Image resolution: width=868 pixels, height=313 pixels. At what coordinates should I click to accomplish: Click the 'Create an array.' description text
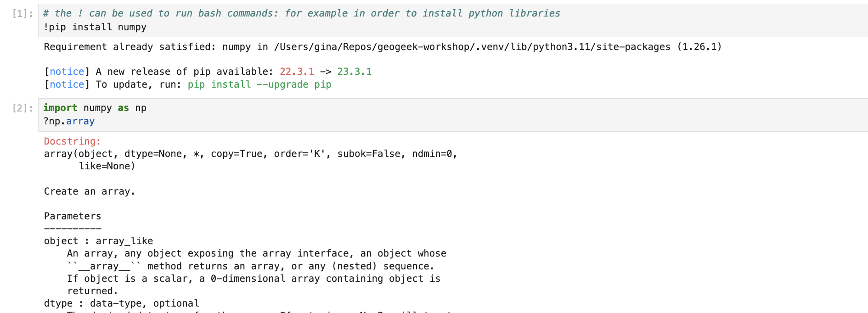coord(90,192)
